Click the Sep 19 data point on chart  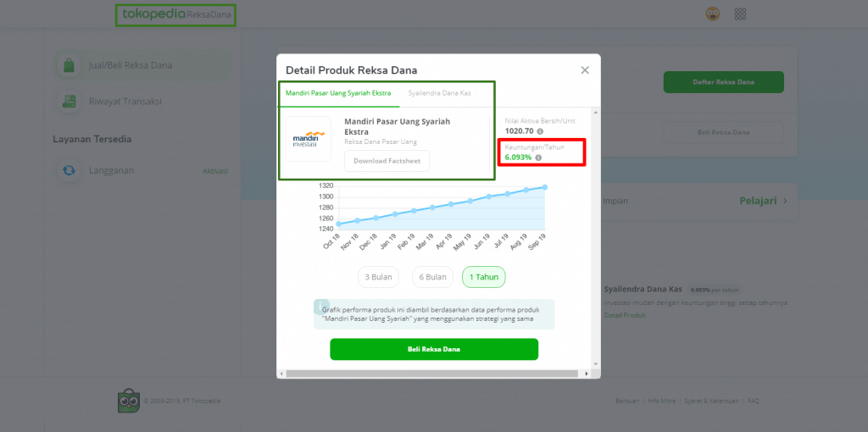(545, 187)
